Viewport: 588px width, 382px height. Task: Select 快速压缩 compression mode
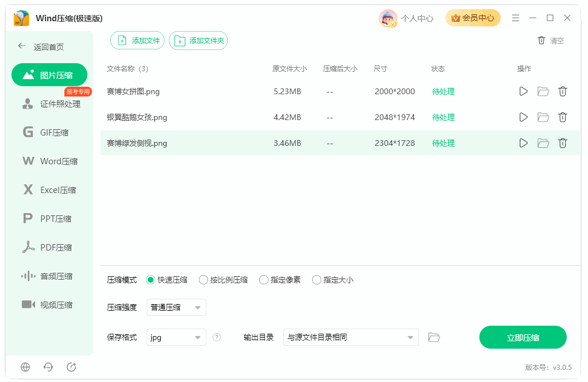167,280
